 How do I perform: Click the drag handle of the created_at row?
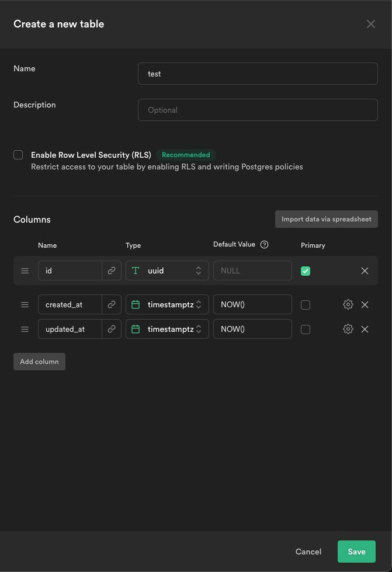pyautogui.click(x=24, y=304)
